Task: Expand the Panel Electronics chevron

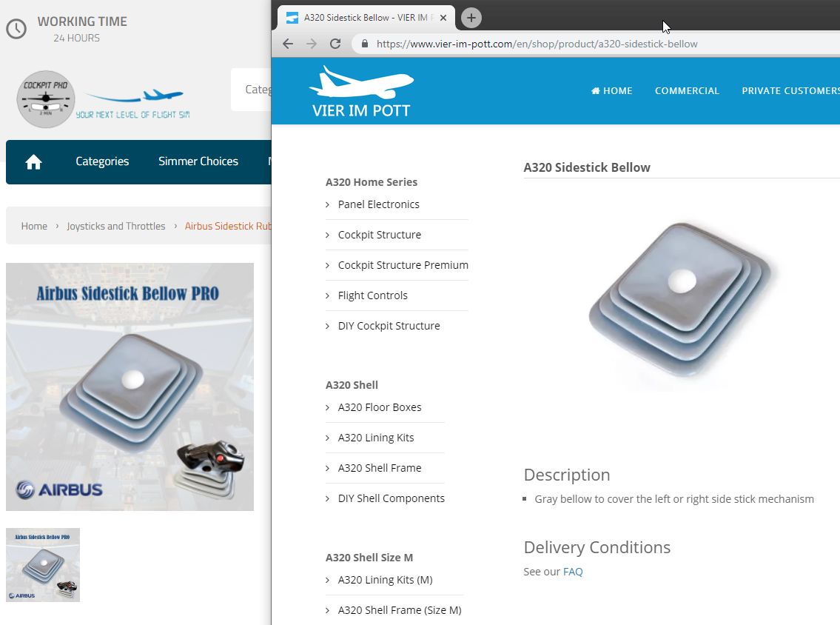Action: (327, 204)
